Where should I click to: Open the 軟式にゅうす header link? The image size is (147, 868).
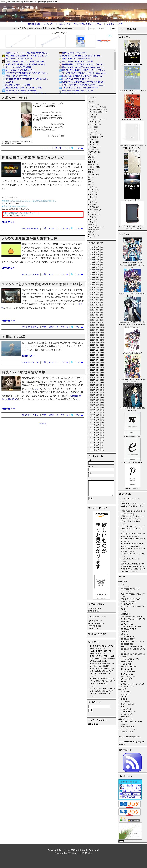click(x=64, y=24)
